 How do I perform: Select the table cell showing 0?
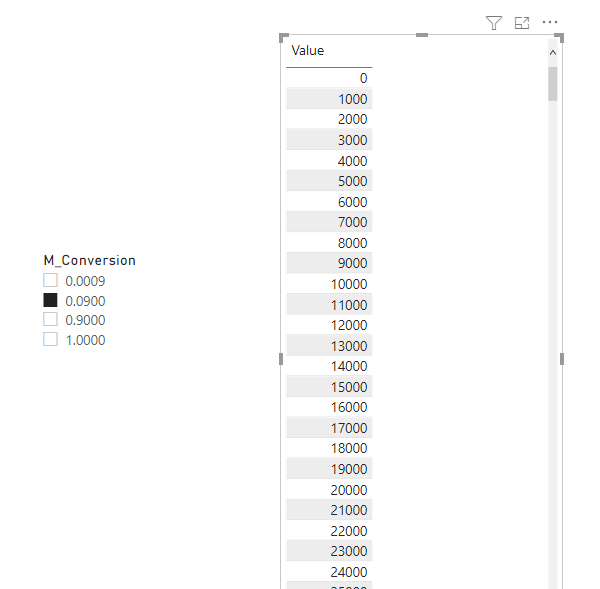coord(329,78)
